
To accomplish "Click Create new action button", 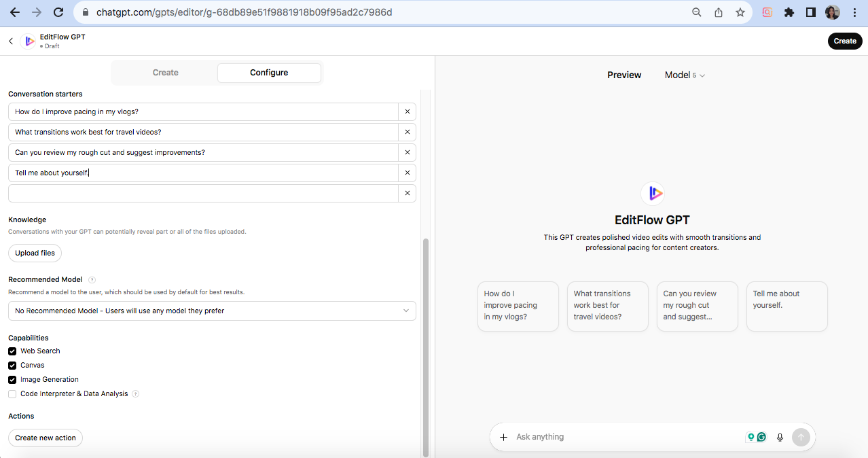I will coord(46,438).
